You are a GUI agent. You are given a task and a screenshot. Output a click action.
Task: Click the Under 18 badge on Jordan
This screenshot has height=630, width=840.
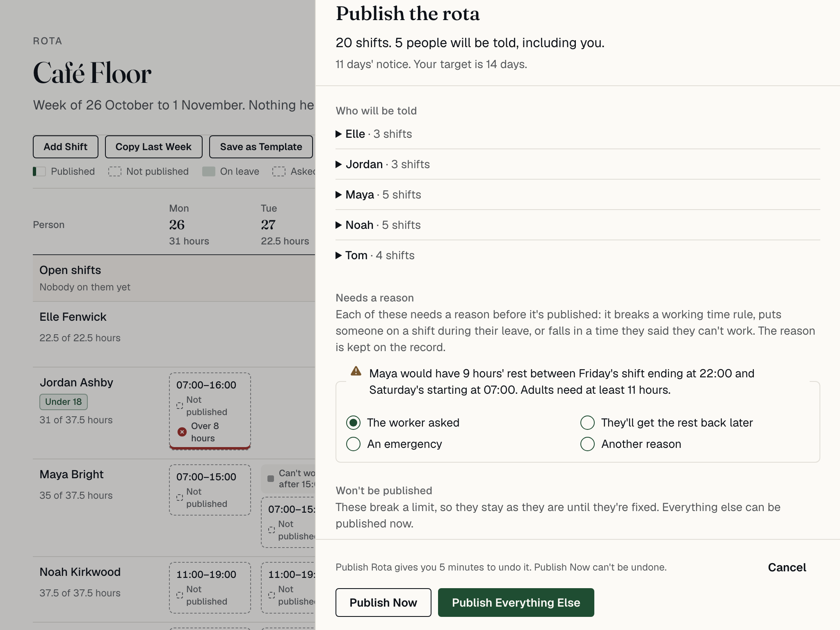click(x=64, y=402)
